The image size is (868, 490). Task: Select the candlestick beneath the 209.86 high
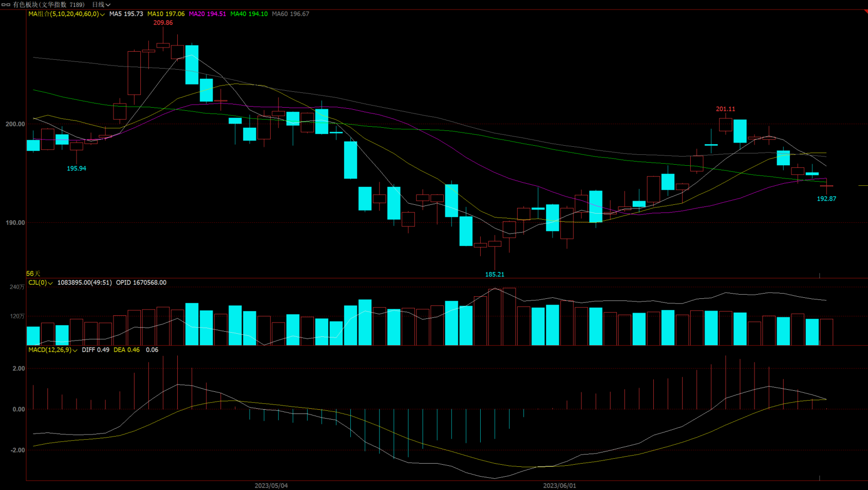click(x=163, y=46)
